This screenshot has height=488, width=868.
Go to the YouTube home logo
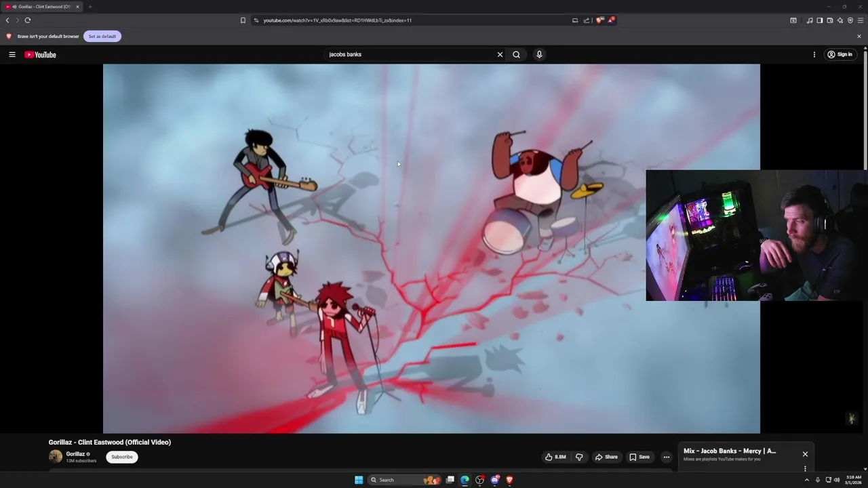tap(41, 54)
